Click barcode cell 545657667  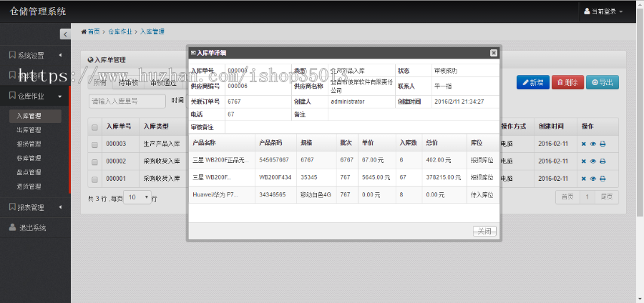(x=275, y=160)
